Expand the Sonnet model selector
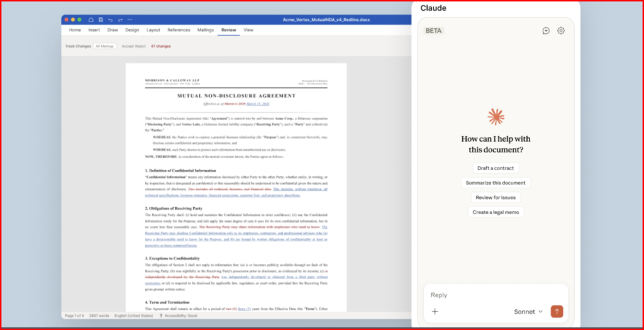This screenshot has width=644, height=330. [x=528, y=312]
